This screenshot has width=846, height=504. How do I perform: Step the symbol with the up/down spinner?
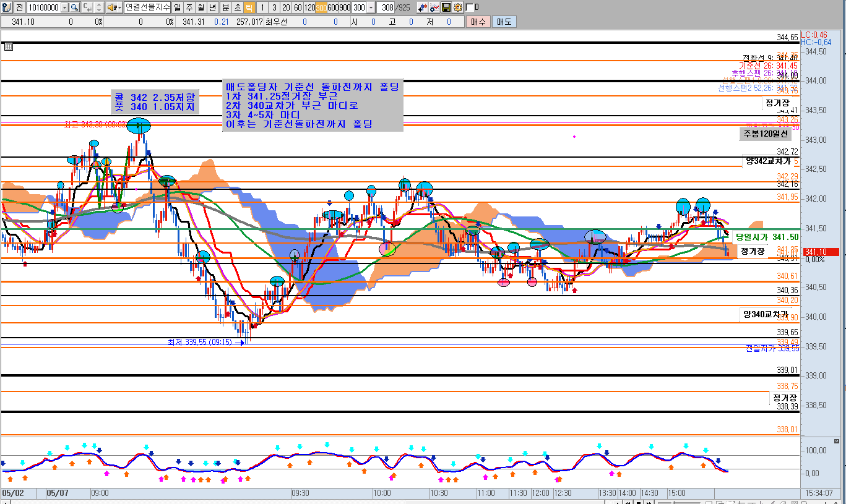tap(99, 7)
